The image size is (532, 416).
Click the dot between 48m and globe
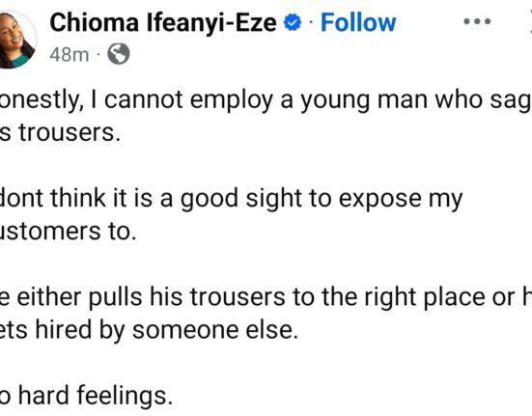98,55
